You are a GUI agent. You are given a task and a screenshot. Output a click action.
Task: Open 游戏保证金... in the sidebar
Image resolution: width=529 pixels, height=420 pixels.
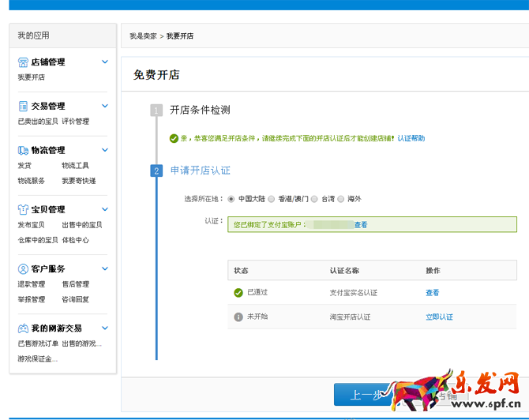[x=38, y=359]
